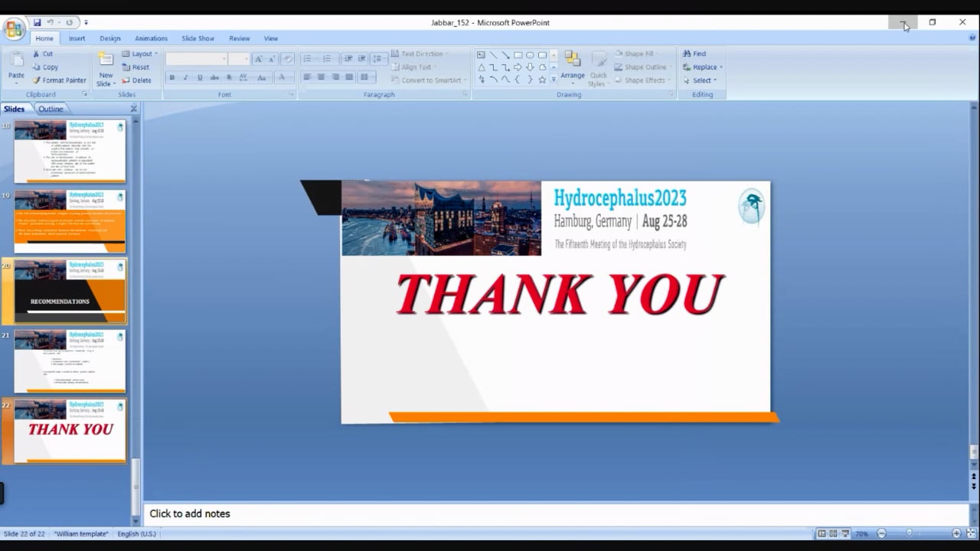Delete the slide with the Delete button
Screen dimensions: 980x551
tap(137, 80)
